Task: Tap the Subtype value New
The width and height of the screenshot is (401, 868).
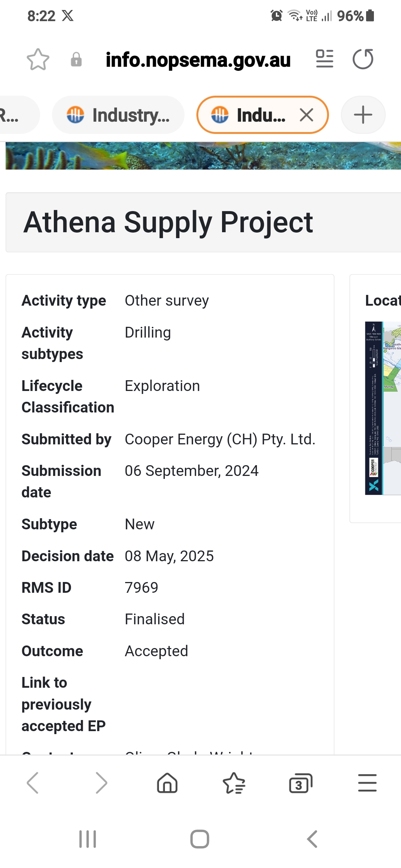Action: 140,524
